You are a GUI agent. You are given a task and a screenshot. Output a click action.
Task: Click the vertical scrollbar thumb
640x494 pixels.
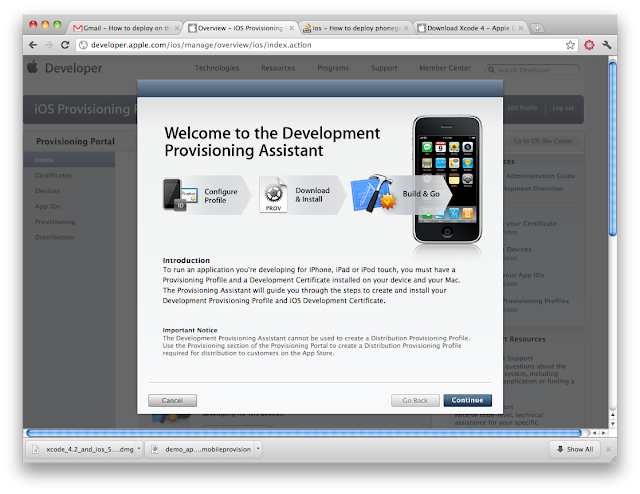tap(612, 148)
